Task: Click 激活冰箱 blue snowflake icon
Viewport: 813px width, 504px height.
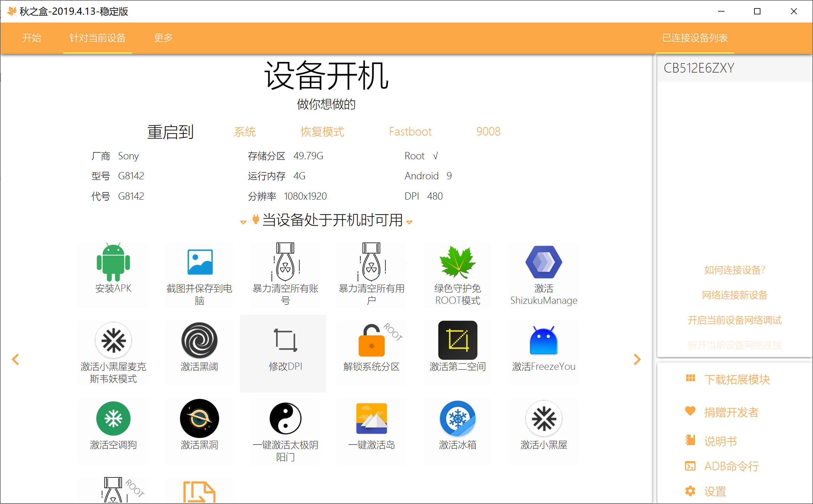Action: tap(457, 419)
